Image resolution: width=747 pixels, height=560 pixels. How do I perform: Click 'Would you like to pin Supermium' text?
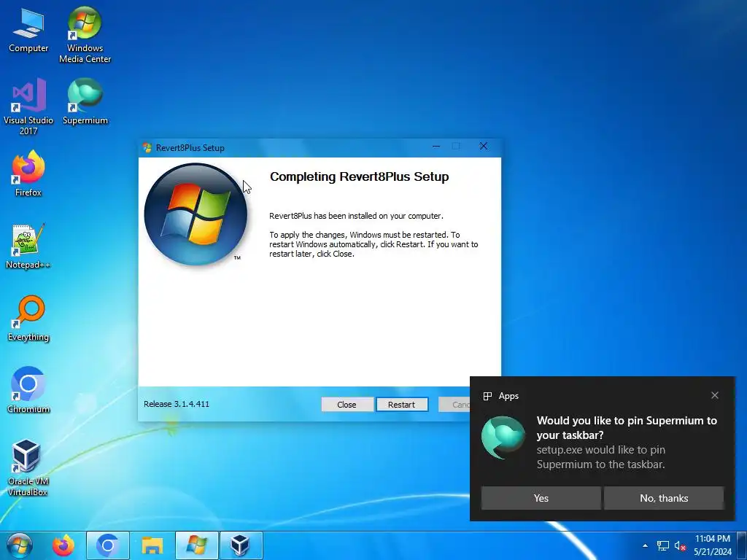click(x=627, y=427)
